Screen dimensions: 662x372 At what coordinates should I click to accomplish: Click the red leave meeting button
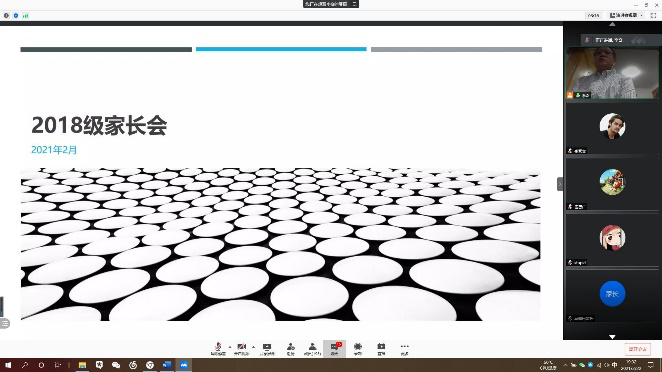tap(638, 349)
